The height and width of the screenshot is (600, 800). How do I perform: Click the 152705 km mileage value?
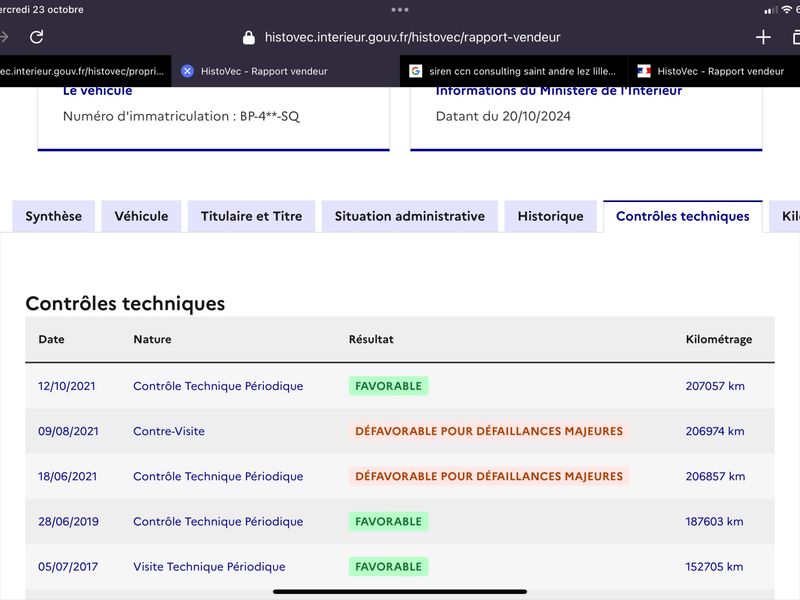714,567
